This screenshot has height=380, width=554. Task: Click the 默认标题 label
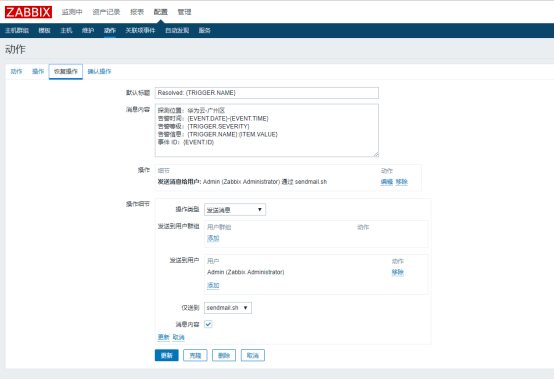(138, 93)
